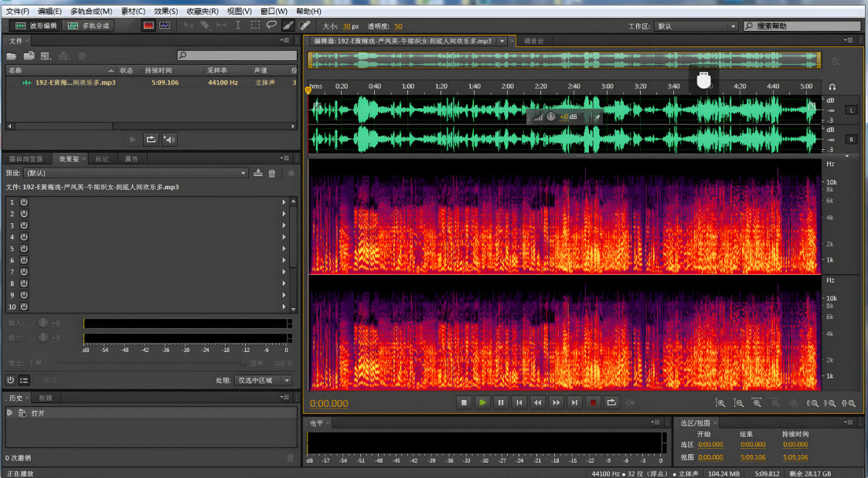Open the History panel options menu

tap(285, 397)
